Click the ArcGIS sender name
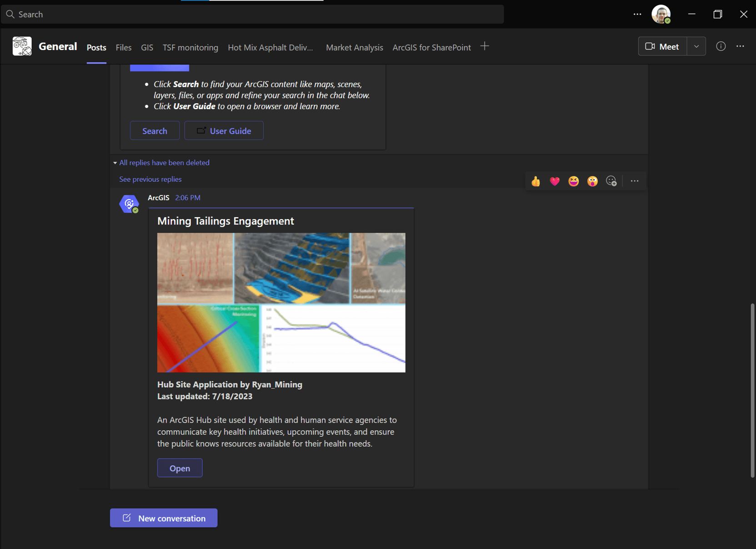This screenshot has height=549, width=756. click(x=159, y=198)
